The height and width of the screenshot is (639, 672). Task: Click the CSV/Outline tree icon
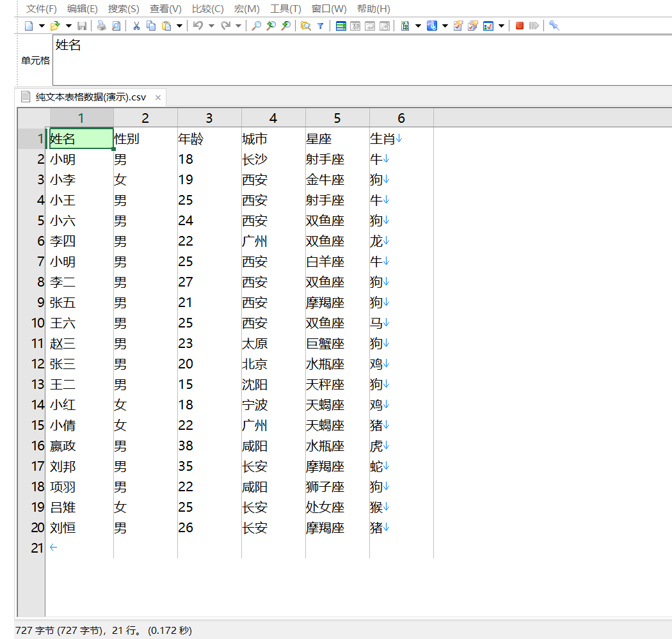405,26
